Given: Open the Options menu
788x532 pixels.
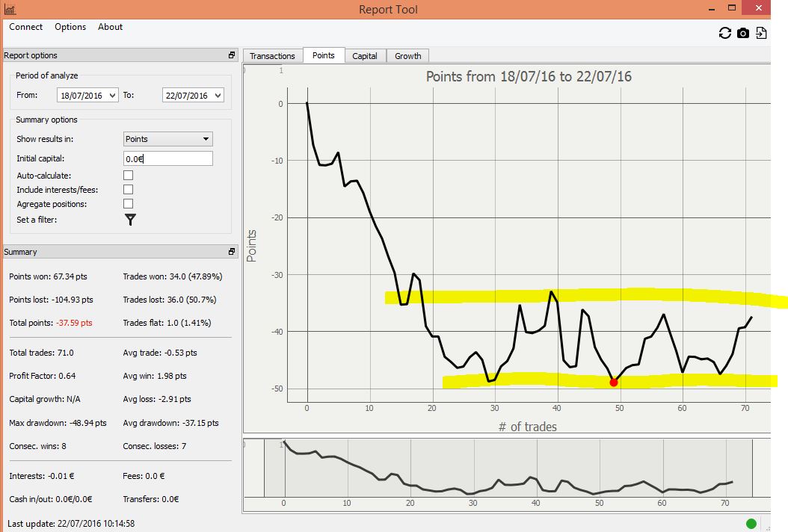Looking at the screenshot, I should click(70, 27).
